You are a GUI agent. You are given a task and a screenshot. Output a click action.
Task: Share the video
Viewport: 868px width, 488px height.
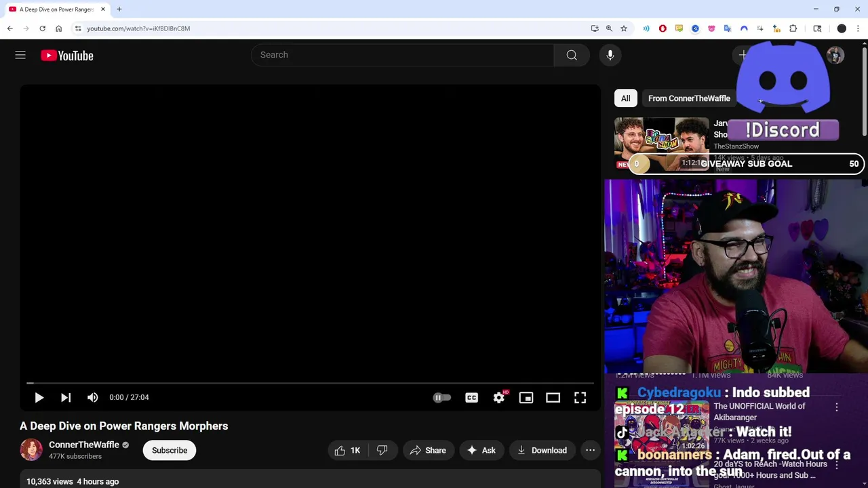(428, 450)
